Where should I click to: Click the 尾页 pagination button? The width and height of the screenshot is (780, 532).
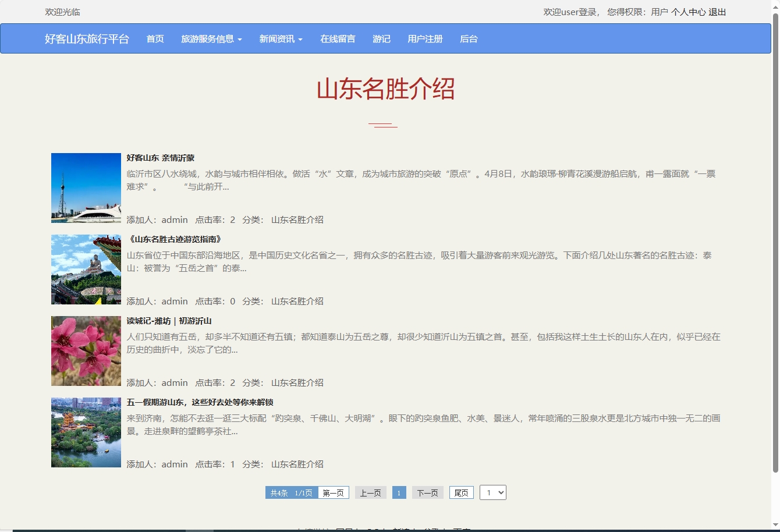[x=461, y=492]
